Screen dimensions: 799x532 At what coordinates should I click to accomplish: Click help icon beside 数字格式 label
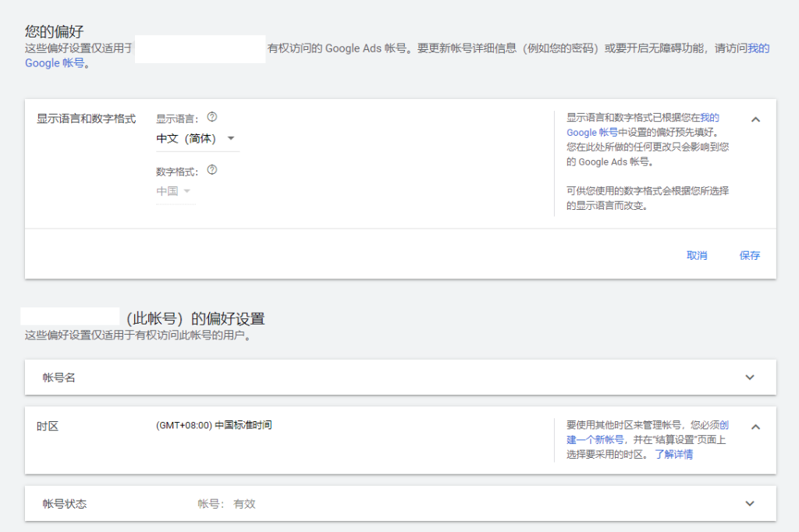tap(211, 170)
